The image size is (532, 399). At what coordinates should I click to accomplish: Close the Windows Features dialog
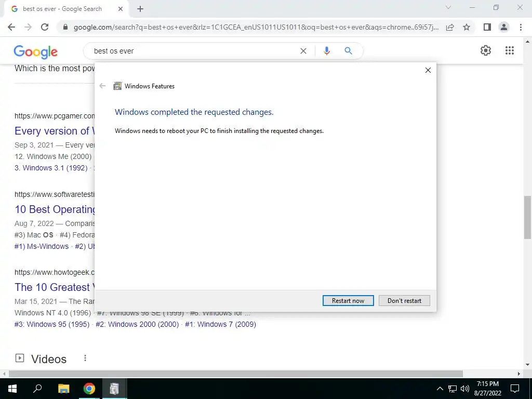coord(428,70)
